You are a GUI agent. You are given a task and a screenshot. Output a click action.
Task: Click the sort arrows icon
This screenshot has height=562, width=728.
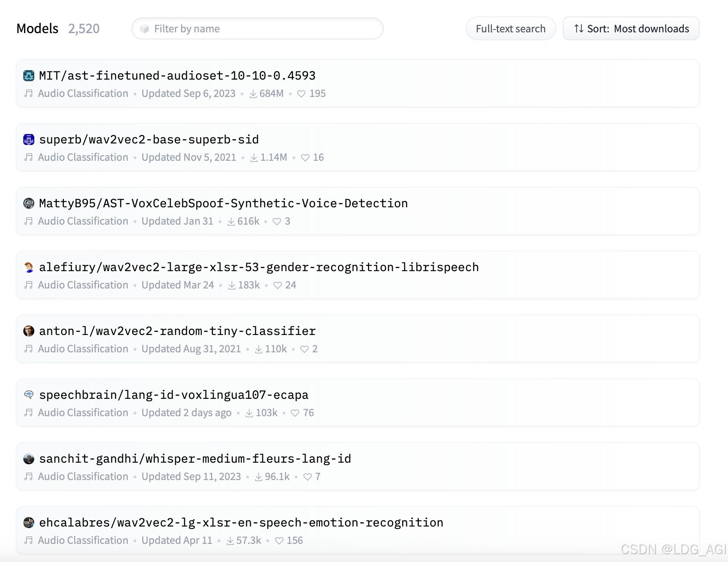tap(579, 28)
